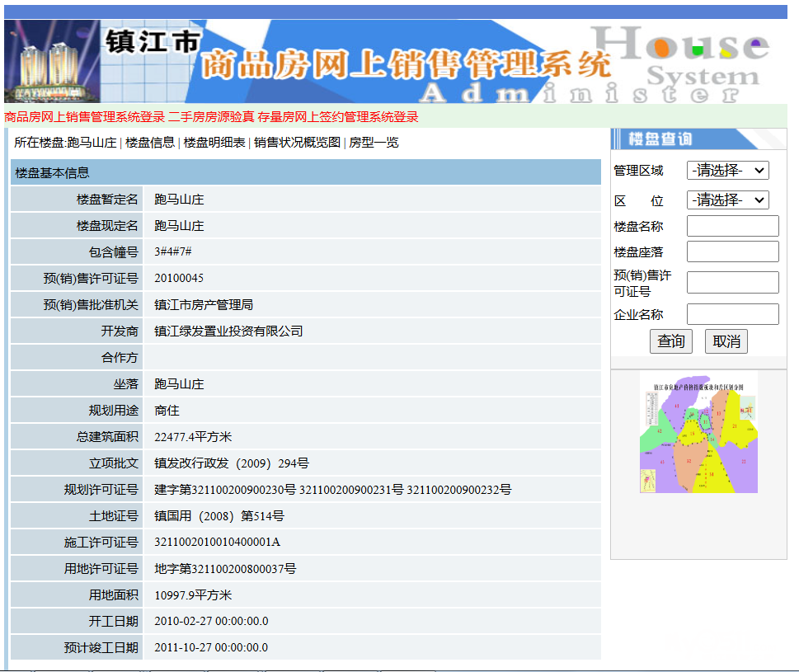Open the 二手房源验真 link
The height and width of the screenshot is (672, 799).
click(211, 117)
